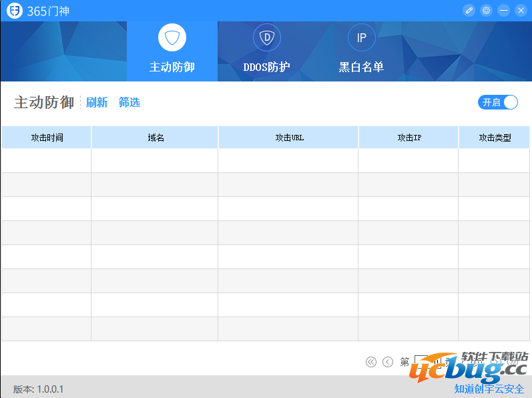Click the 攻击类型 column header
The width and height of the screenshot is (532, 398).
[x=495, y=138]
